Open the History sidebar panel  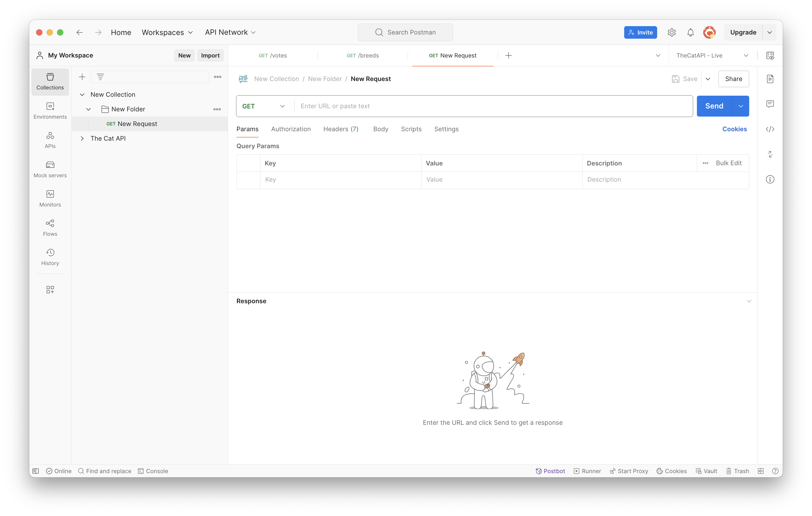(50, 257)
